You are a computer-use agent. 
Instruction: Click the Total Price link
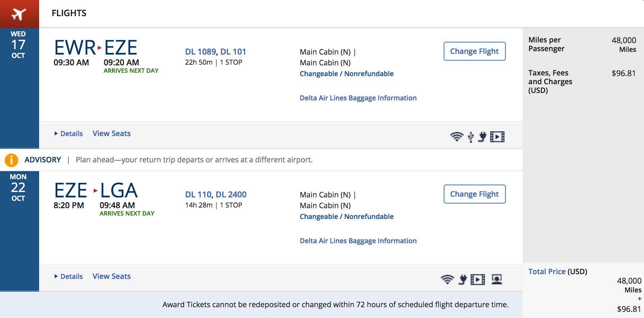click(547, 272)
